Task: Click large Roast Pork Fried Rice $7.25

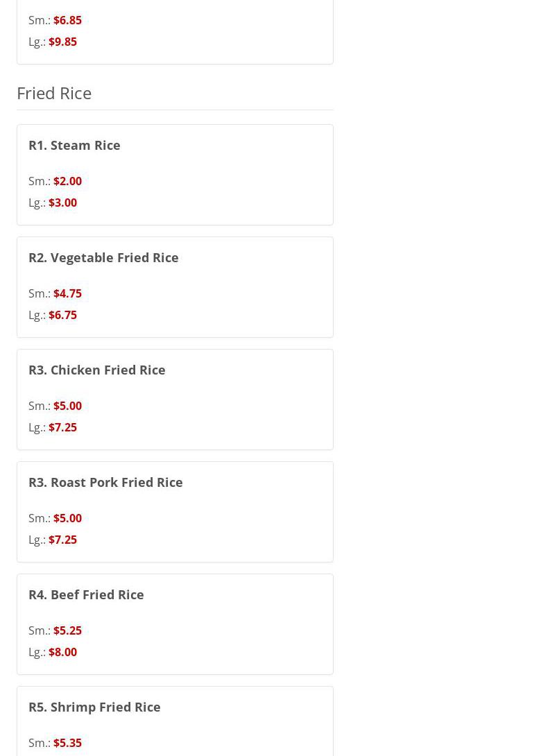Action: (x=62, y=540)
